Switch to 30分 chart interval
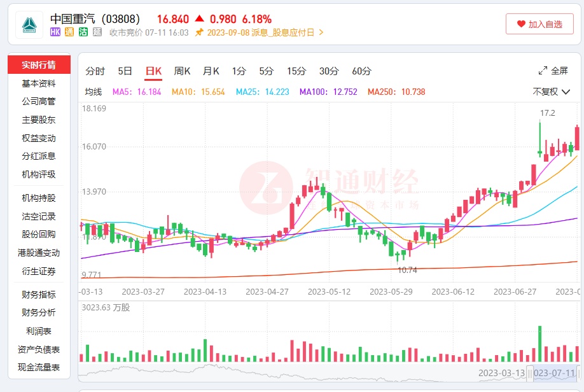Image resolution: width=584 pixels, height=392 pixels. point(329,71)
